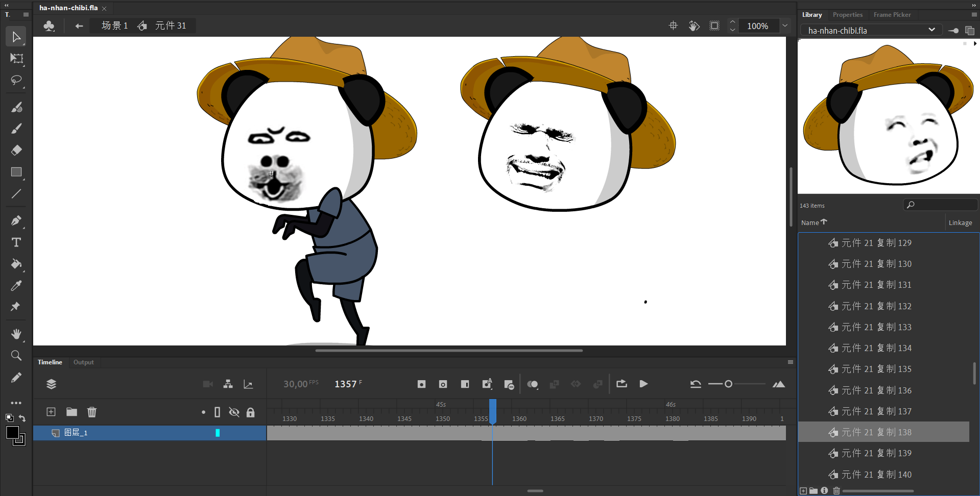Screen dimensions: 980x496
Task: Select the Eraser tool
Action: point(16,150)
